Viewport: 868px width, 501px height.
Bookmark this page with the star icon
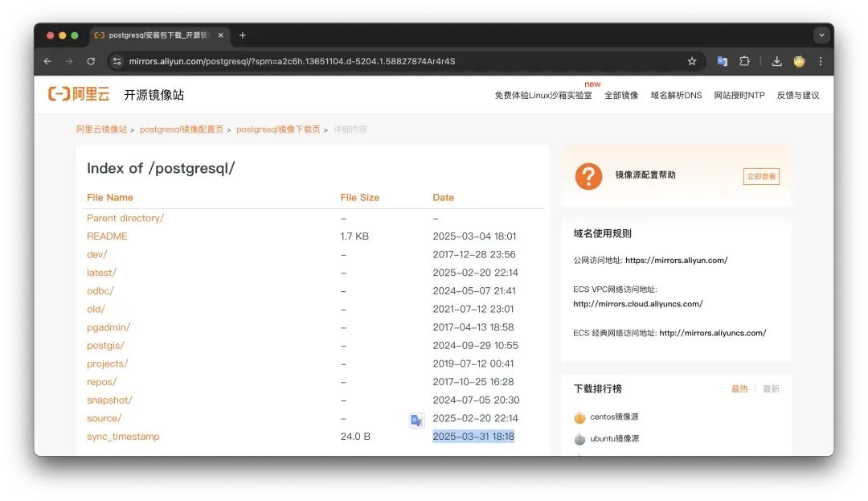[692, 61]
